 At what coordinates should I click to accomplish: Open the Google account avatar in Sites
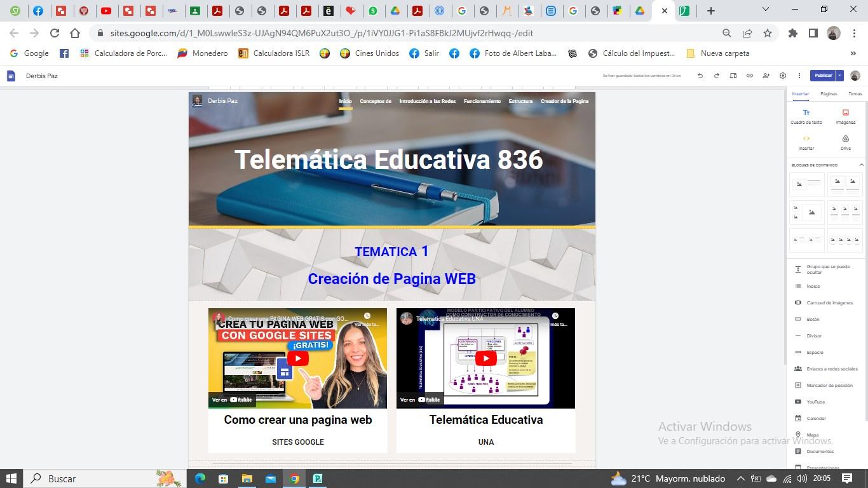(x=855, y=76)
